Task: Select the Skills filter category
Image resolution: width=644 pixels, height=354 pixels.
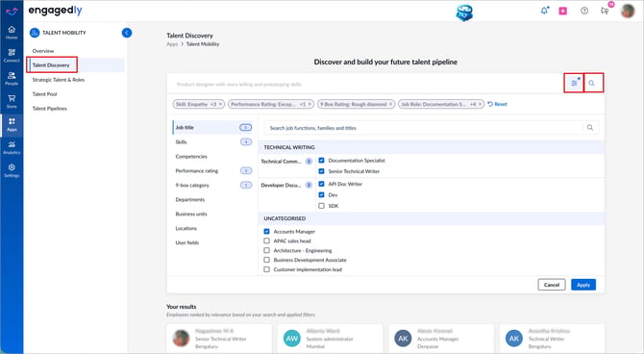Action: 212,141
